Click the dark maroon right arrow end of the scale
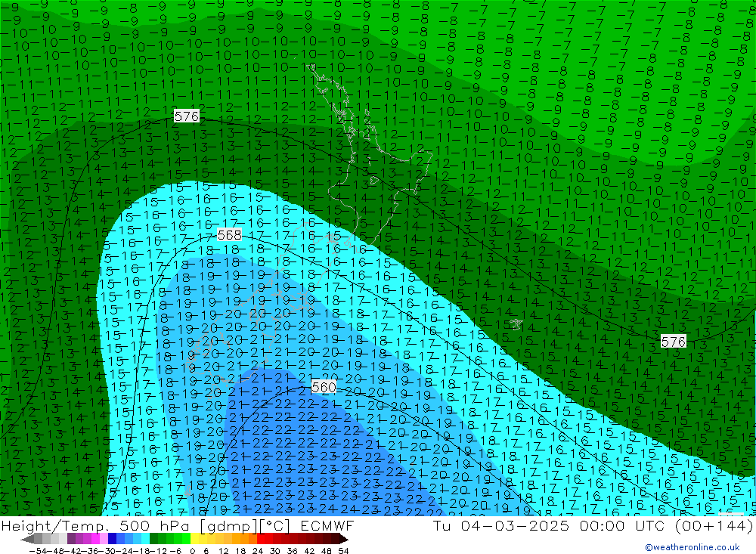 344,540
